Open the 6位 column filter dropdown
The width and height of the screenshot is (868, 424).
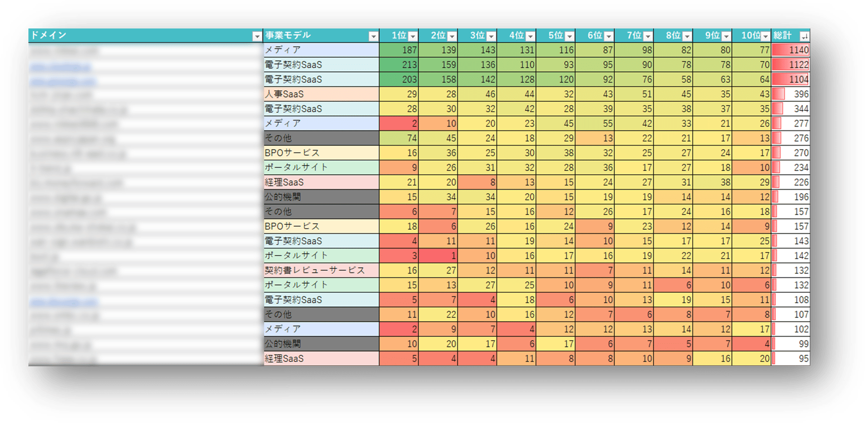coord(608,36)
